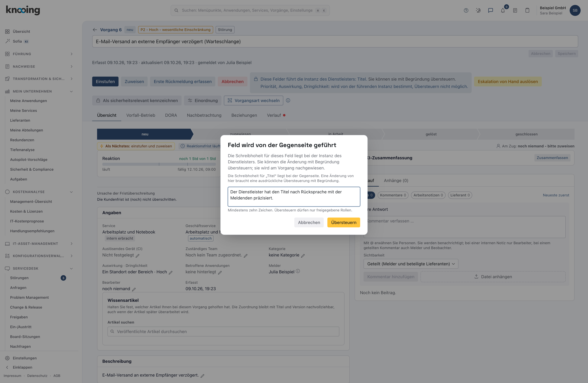588x383 pixels.
Task: Click info icon next to Vorgangsart wechseln
Action: (x=288, y=100)
